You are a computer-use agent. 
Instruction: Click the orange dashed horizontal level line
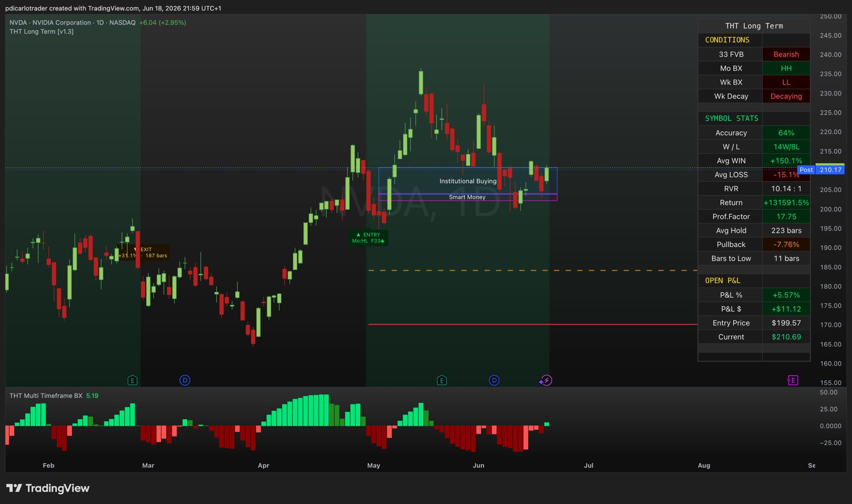tap(533, 270)
